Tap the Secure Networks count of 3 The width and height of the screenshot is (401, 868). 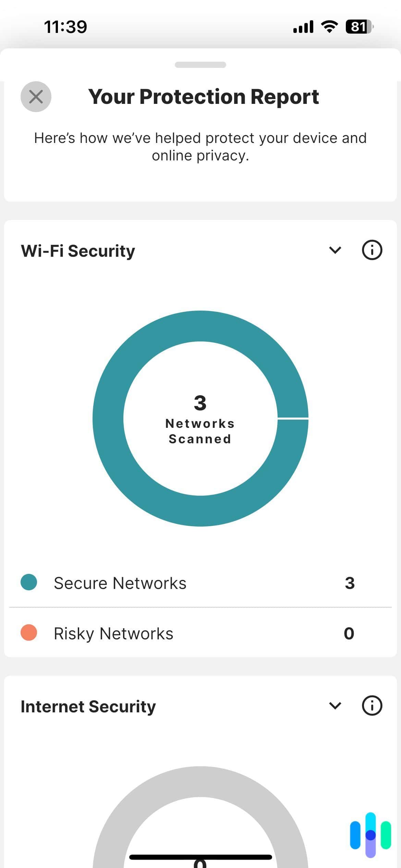(350, 582)
